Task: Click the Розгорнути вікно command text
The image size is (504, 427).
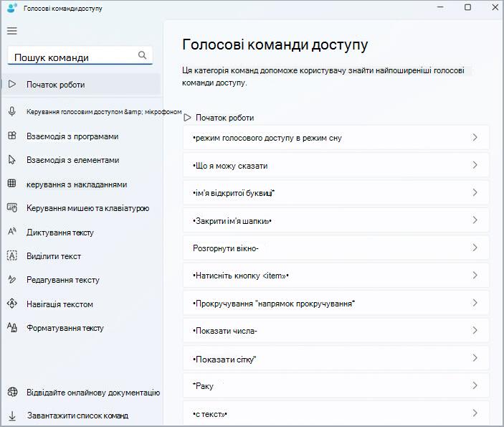Action: (226, 248)
